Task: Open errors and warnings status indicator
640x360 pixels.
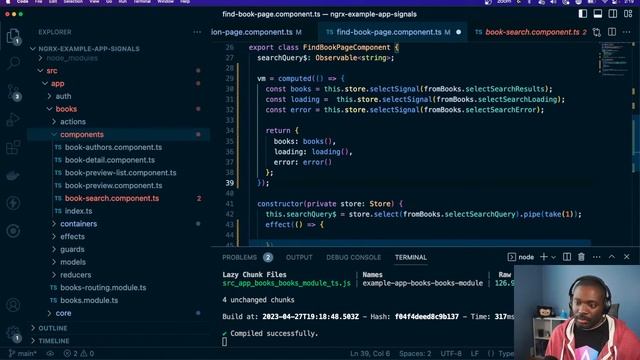Action: click(79, 353)
